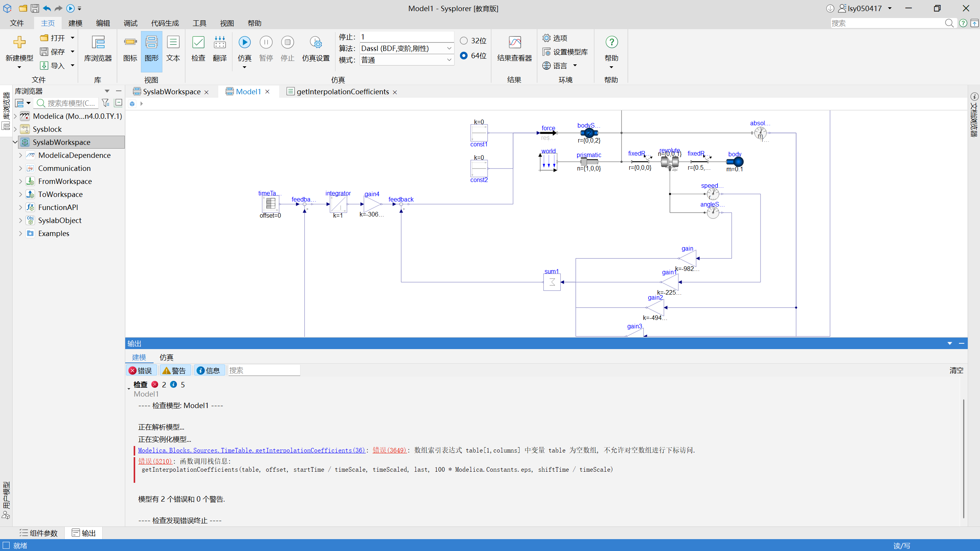Click the 错误(3649) error code link
This screenshot has height=551, width=980.
tap(389, 450)
